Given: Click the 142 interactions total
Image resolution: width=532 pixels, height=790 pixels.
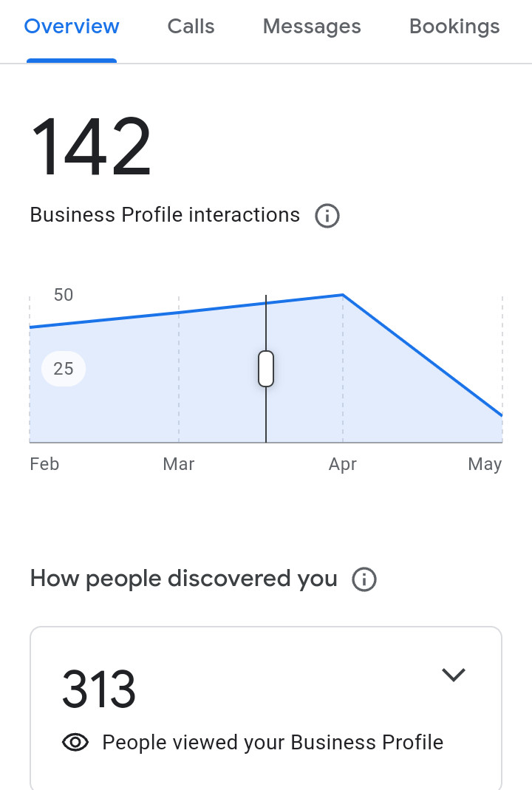Looking at the screenshot, I should tap(91, 147).
